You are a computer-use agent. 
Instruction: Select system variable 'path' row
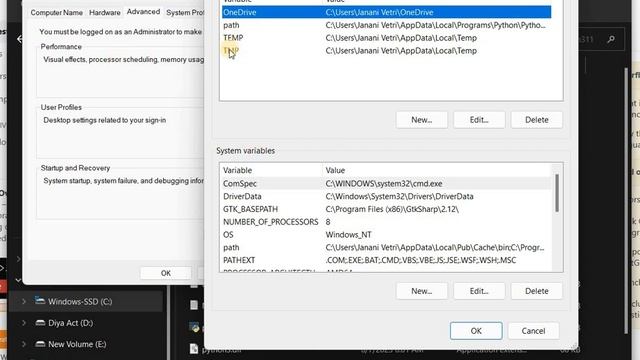click(x=386, y=247)
